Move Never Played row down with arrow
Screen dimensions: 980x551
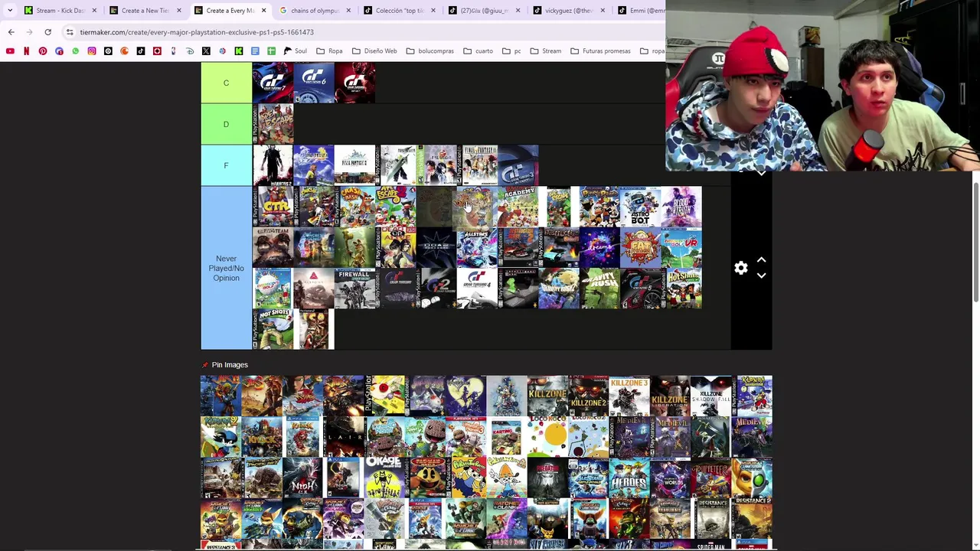tap(761, 275)
